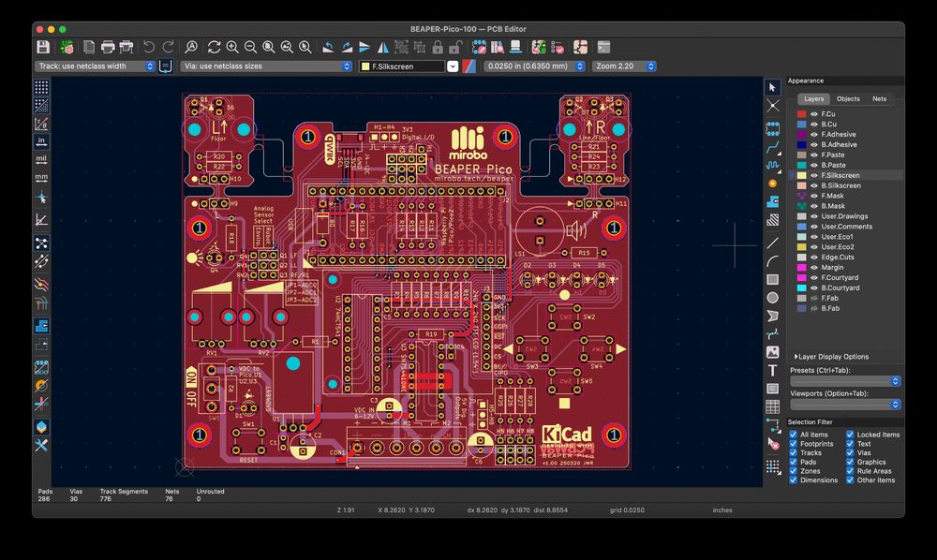937x560 pixels.
Task: Open the F.Cu color swatch
Action: pyautogui.click(x=801, y=114)
